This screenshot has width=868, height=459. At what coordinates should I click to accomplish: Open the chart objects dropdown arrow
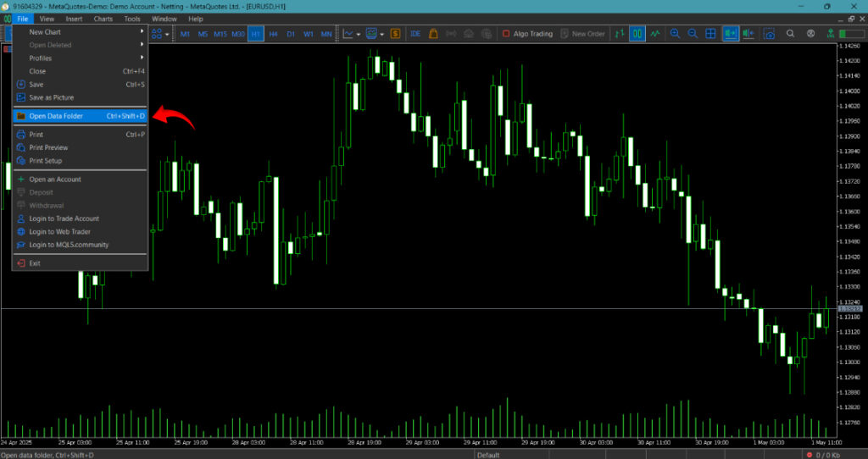click(x=167, y=34)
